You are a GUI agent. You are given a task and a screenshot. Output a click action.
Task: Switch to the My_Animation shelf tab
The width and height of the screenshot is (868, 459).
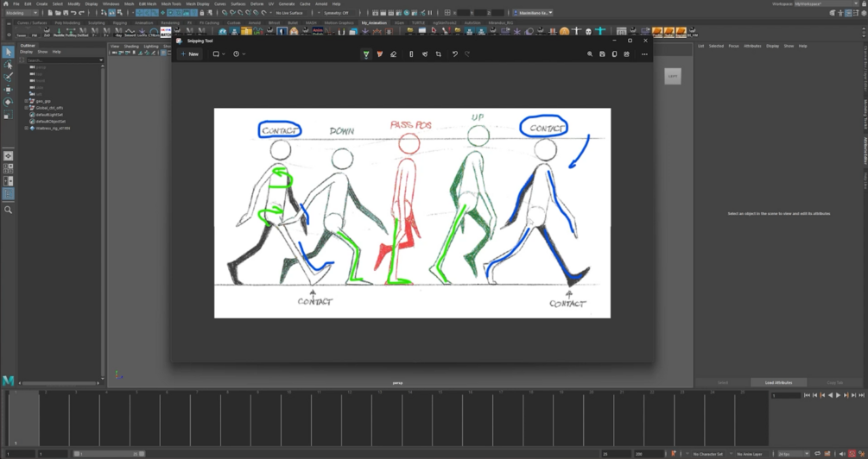[x=372, y=23]
